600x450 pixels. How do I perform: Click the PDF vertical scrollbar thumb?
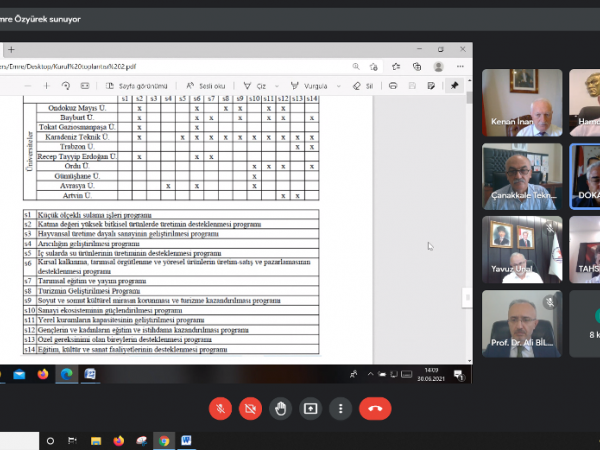click(469, 98)
